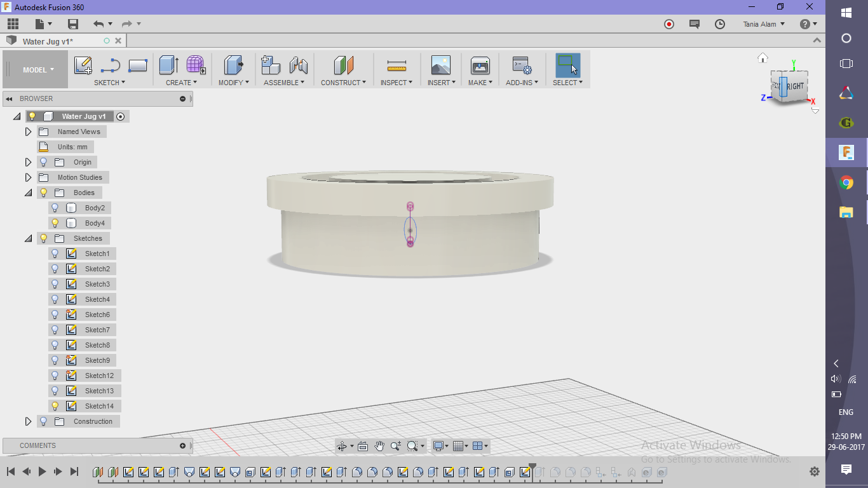
Task: Open Chrome from the Windows taskbar
Action: click(x=846, y=183)
